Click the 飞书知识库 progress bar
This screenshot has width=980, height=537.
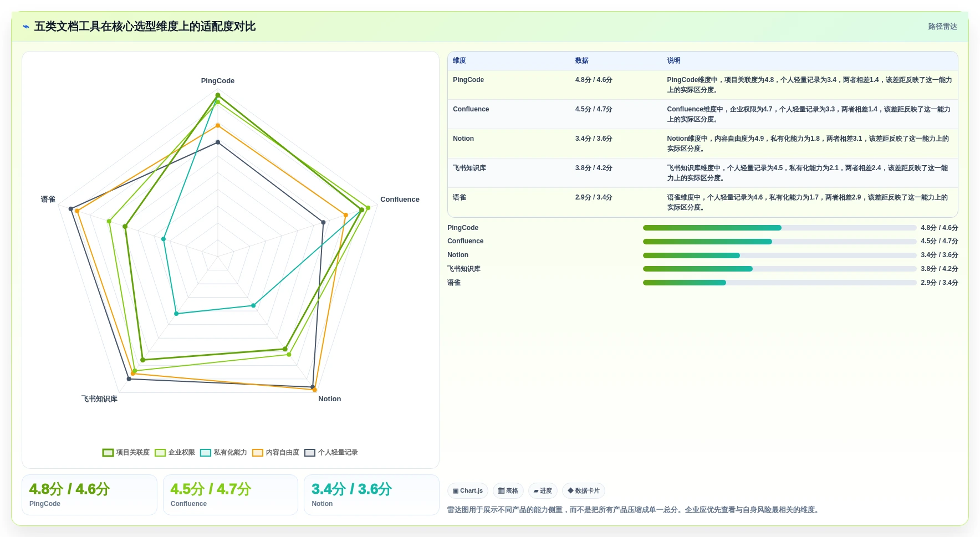coord(779,269)
